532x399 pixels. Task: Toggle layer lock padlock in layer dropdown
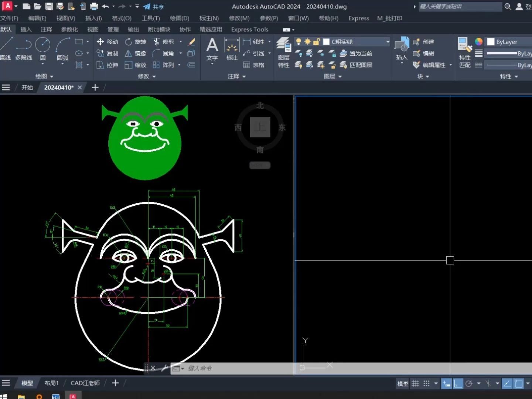317,42
